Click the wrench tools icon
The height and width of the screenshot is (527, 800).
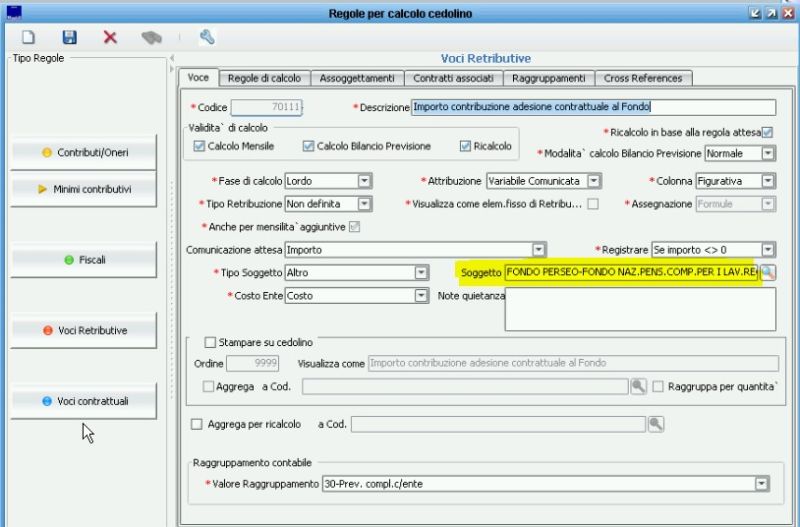coord(207,37)
